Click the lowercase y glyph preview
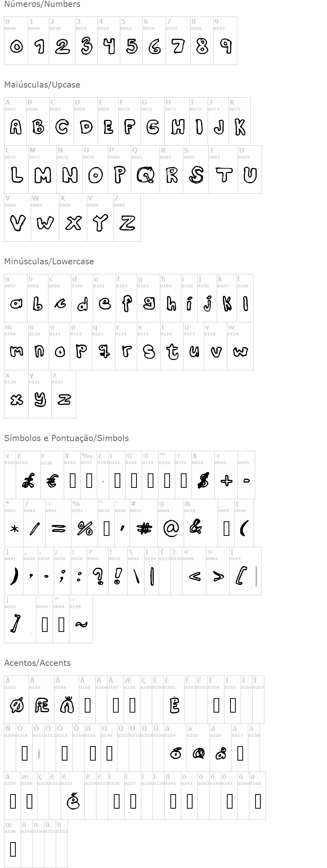 pos(40,400)
